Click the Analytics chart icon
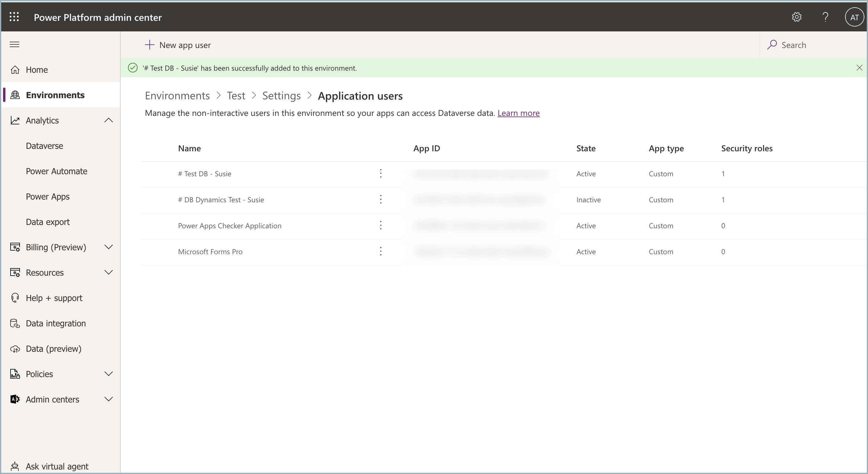This screenshot has height=474, width=868. [15, 120]
